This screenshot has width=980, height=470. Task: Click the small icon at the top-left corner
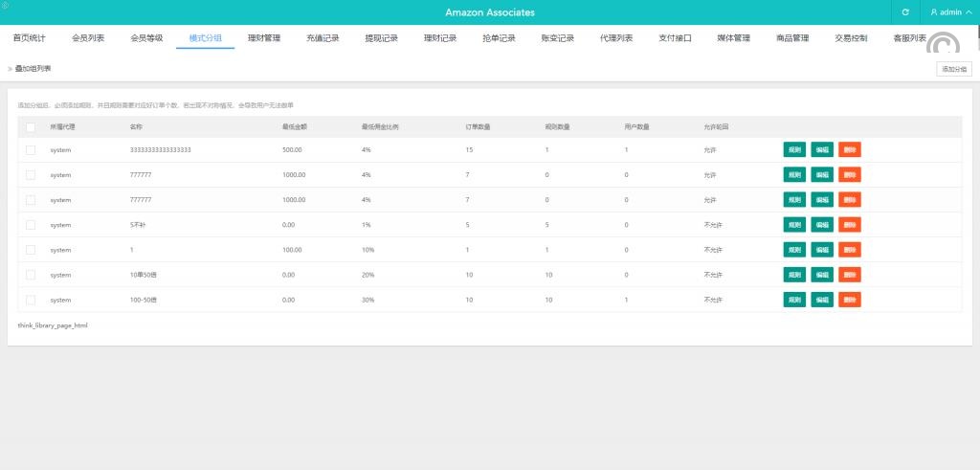click(5, 5)
